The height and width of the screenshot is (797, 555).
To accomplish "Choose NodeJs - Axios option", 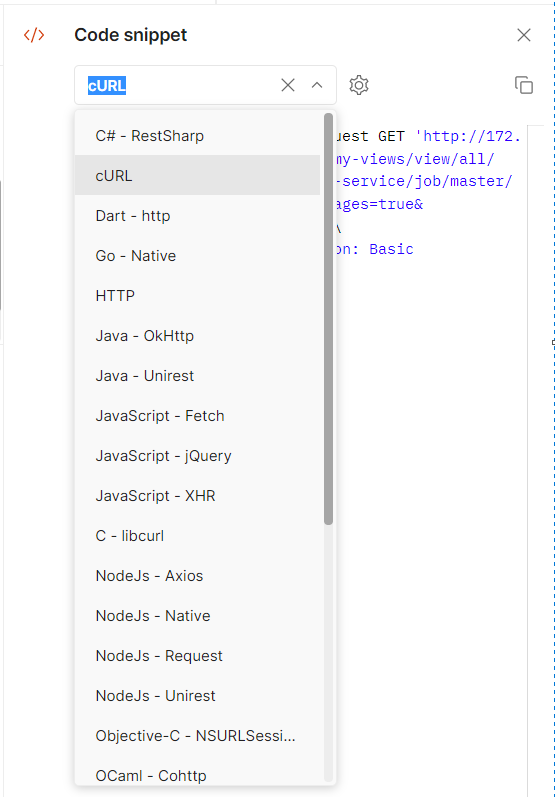I will coord(198,576).
